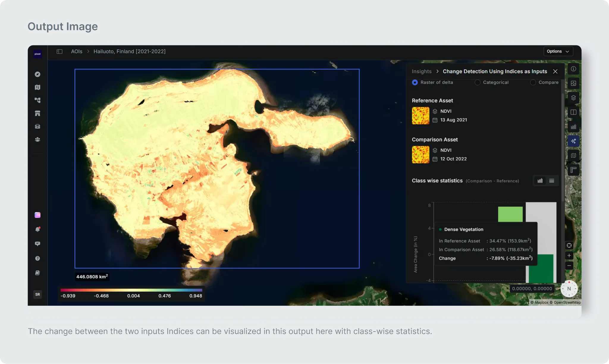Toggle the sidebar panel icon beside AOIs
The height and width of the screenshot is (364, 609).
click(59, 51)
